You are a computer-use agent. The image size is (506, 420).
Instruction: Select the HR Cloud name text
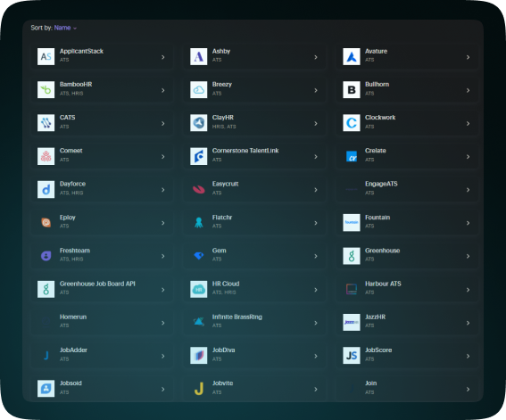(226, 284)
